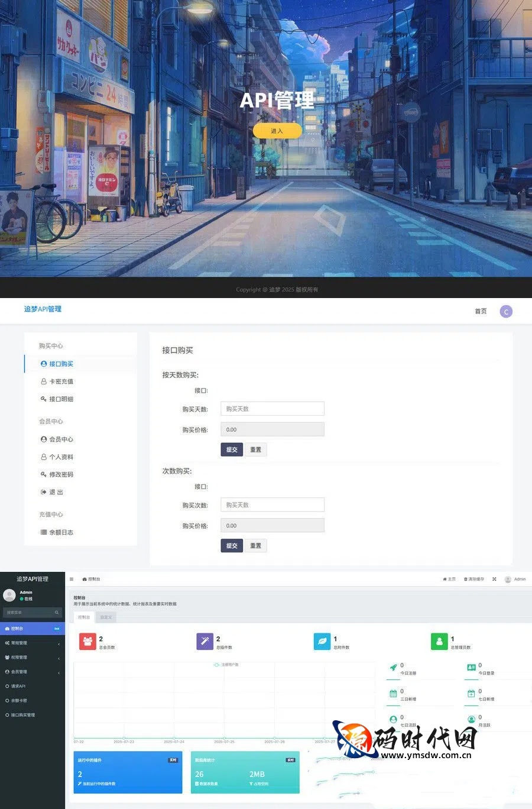Screen dimensions: 532x809
Task: Click the 购买次数 input field
Action: point(272,504)
